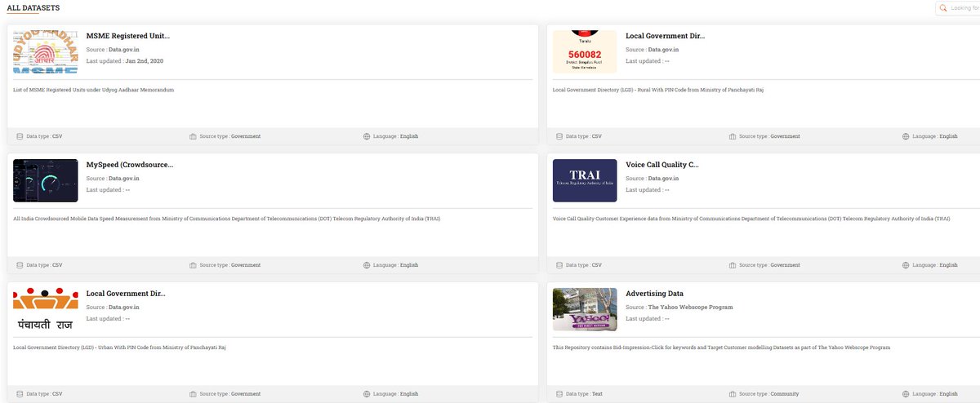This screenshot has width=980, height=403.
Task: Click Language globe icon in MSME card
Action: 367,136
